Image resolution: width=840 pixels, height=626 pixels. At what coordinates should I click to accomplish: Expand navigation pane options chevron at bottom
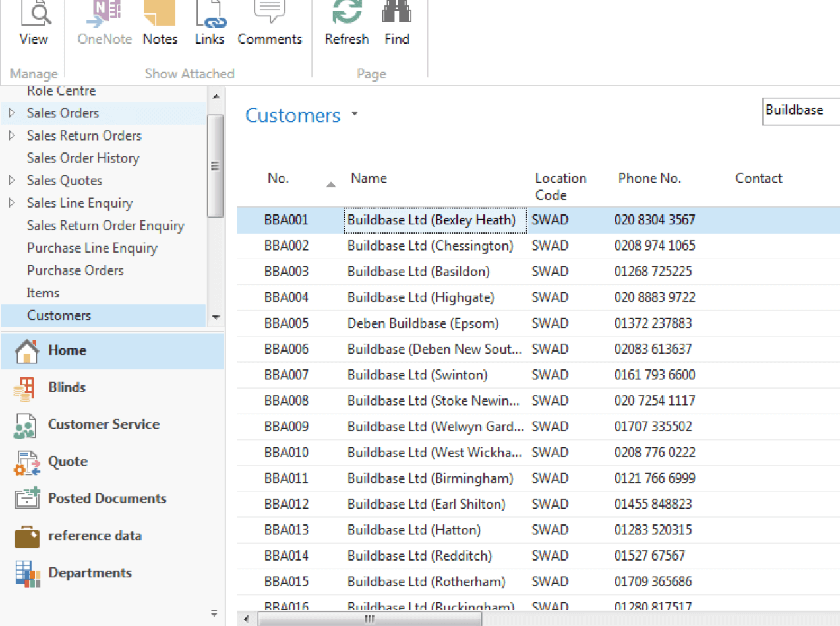tap(214, 613)
